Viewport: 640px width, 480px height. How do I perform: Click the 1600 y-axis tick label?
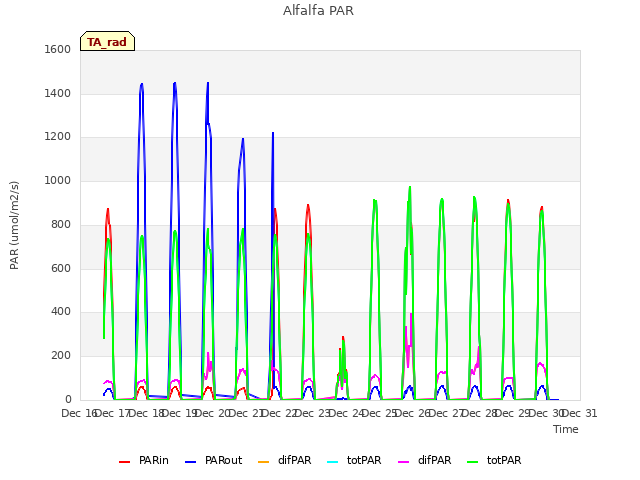pyautogui.click(x=58, y=50)
